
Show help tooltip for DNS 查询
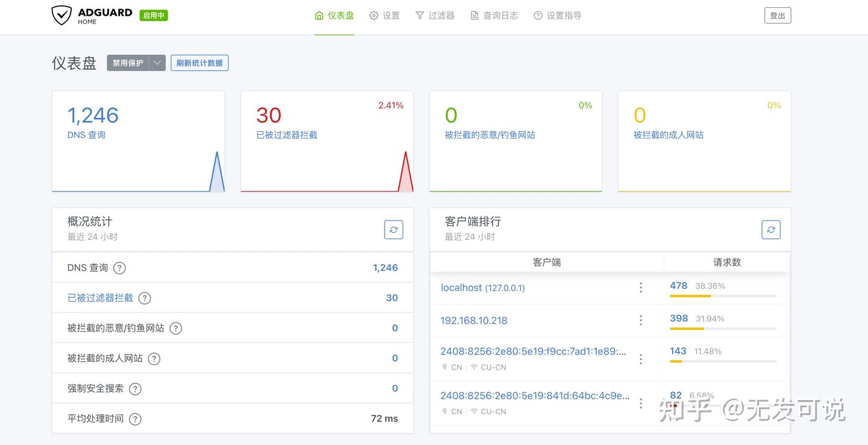[119, 268]
